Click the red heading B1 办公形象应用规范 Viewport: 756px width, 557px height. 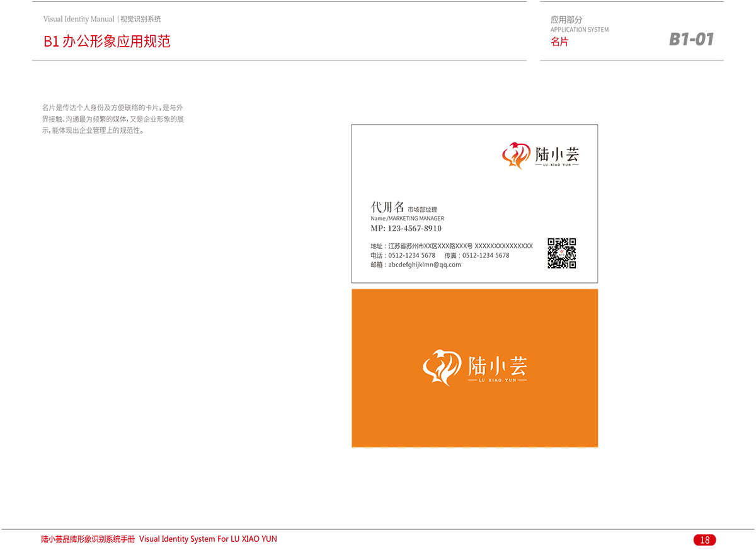107,42
